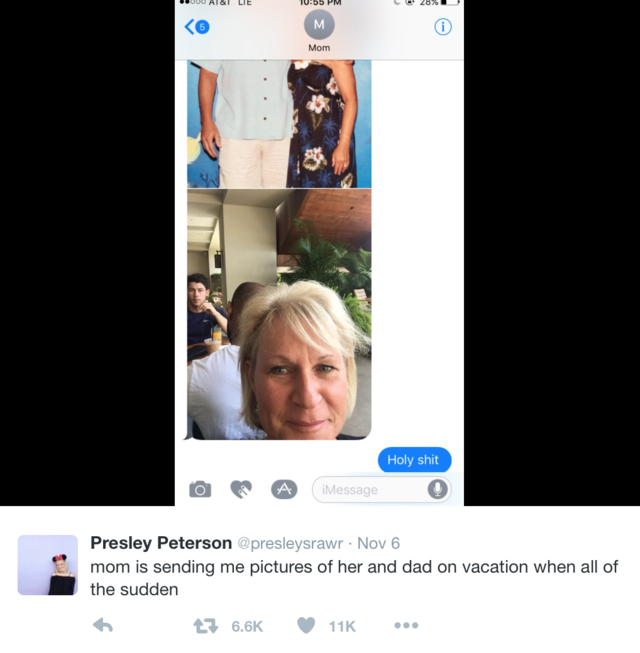Open the couple photo with floral dress
The height and width of the screenshot is (653, 640).
[279, 124]
